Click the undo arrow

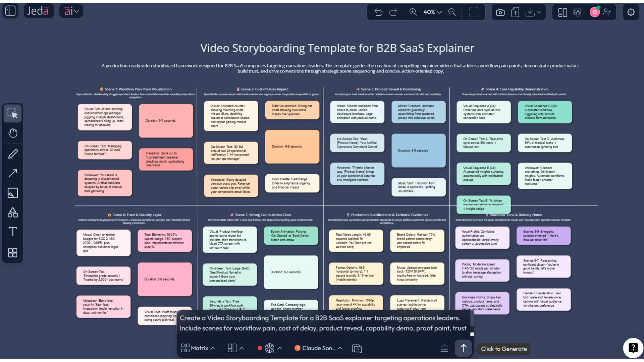tap(378, 12)
